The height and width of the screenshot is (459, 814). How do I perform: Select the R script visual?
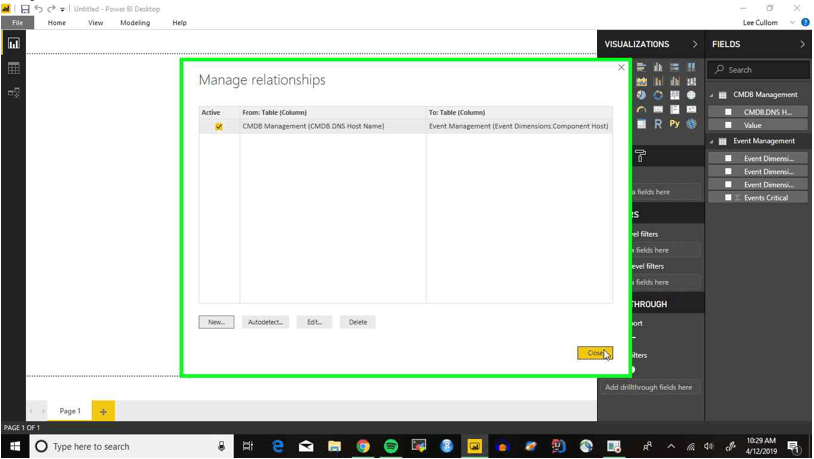tap(658, 124)
